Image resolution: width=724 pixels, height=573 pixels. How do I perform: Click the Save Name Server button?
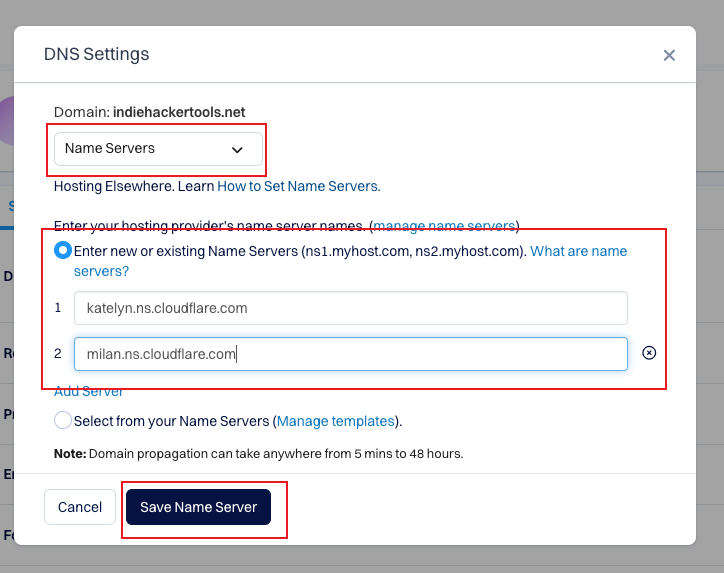pos(199,507)
